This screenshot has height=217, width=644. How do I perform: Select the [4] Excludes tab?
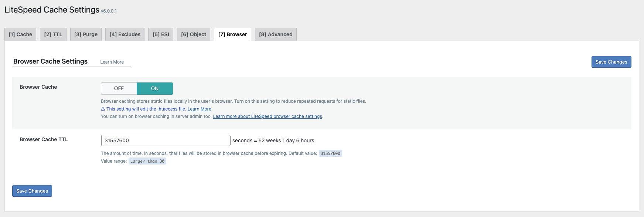point(125,34)
